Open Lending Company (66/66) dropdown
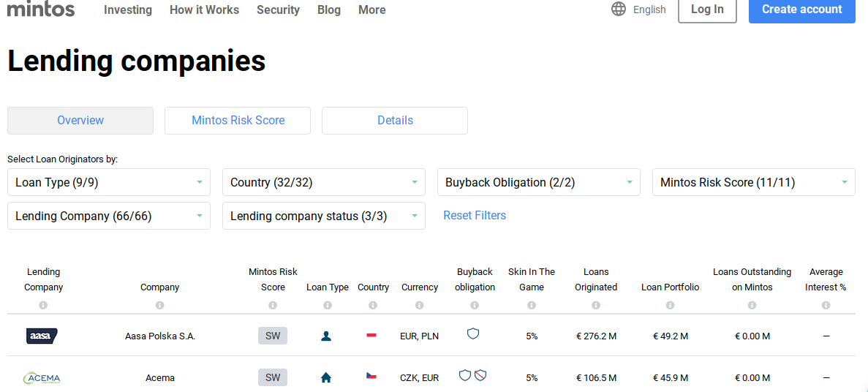This screenshot has width=868, height=392. pos(108,216)
